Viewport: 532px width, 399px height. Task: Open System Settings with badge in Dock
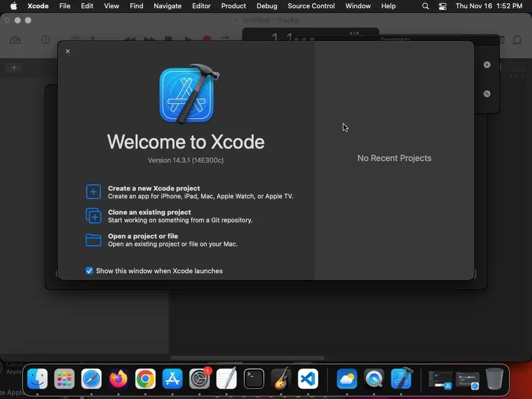click(x=199, y=379)
